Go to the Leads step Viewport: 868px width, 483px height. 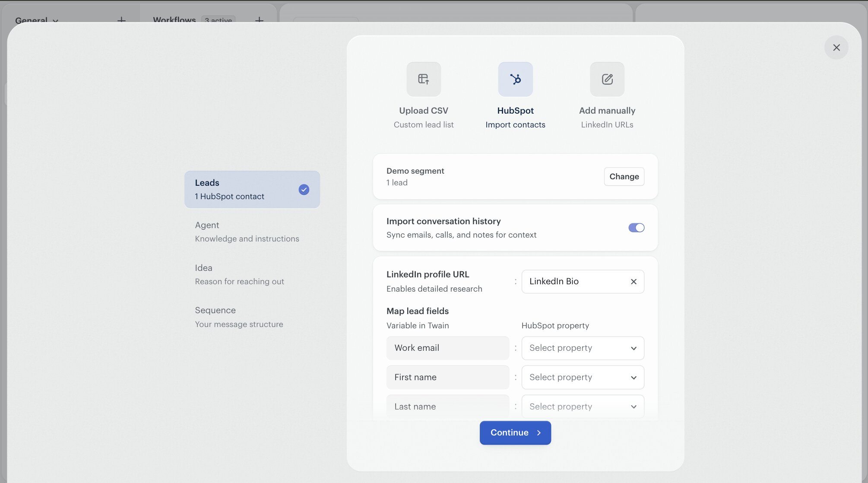(252, 190)
